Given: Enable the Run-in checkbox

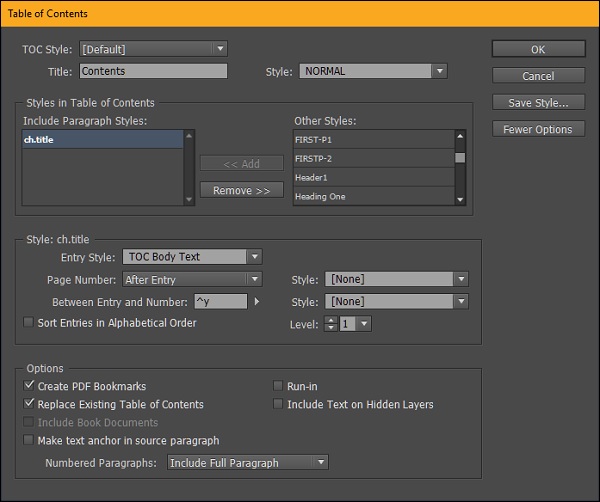Looking at the screenshot, I should pos(278,386).
